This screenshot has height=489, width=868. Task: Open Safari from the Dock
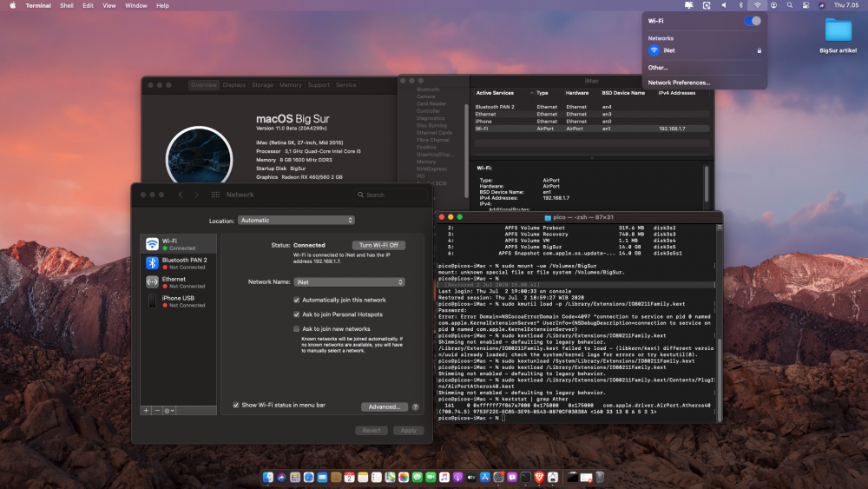click(x=308, y=477)
